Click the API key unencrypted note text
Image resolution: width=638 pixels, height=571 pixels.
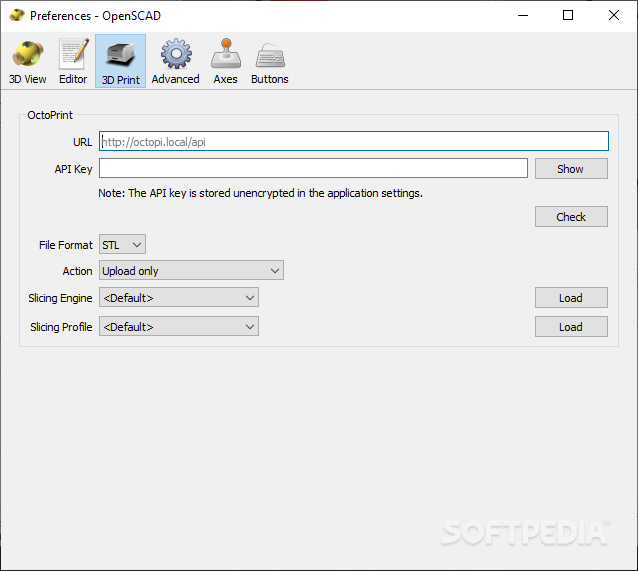coord(260,193)
